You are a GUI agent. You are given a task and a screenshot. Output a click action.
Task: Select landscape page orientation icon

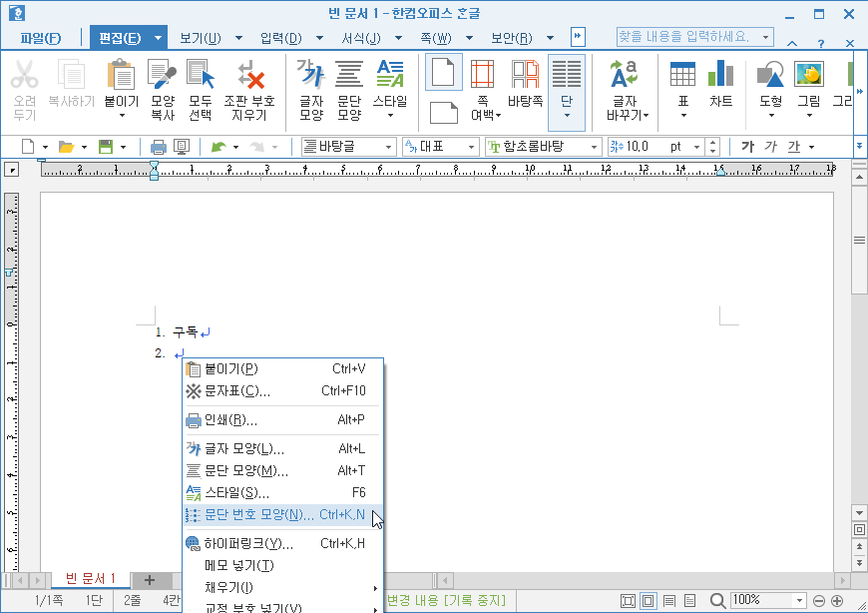pyautogui.click(x=443, y=113)
